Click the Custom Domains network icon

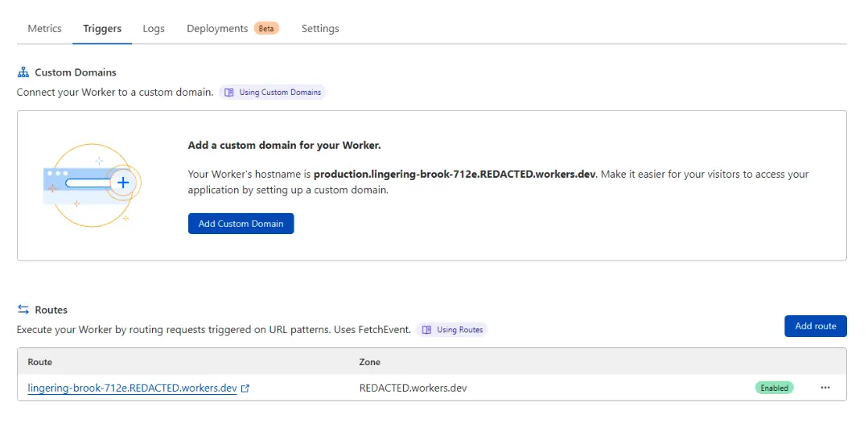[23, 72]
